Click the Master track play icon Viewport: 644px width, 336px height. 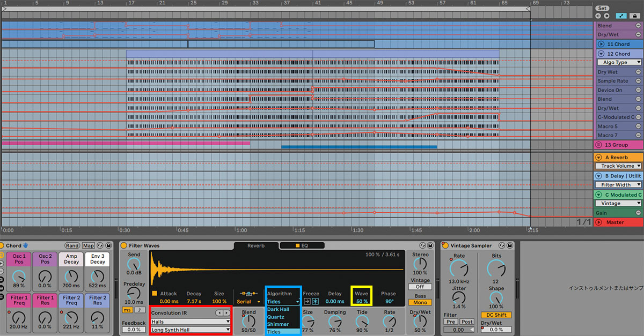tap(599, 222)
